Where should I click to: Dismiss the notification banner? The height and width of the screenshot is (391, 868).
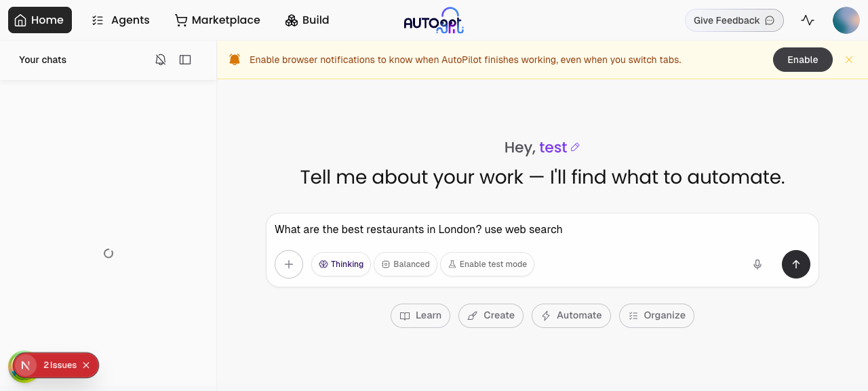(849, 60)
